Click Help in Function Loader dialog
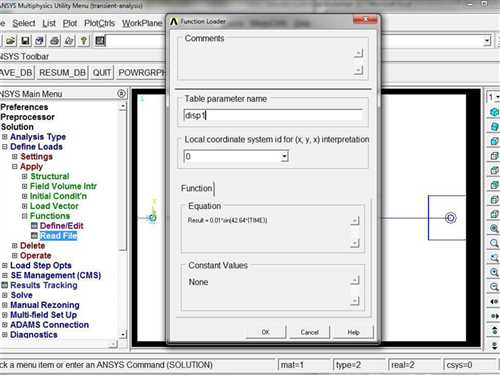The image size is (500, 375). click(353, 332)
